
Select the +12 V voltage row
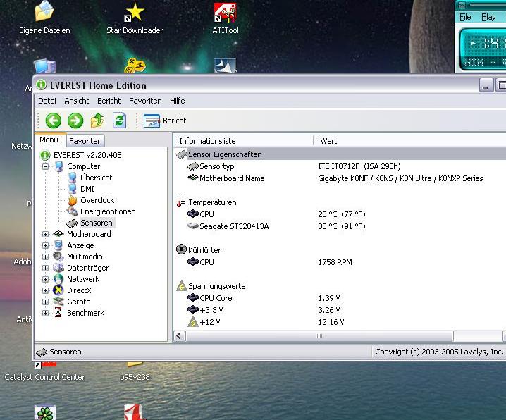(x=340, y=322)
